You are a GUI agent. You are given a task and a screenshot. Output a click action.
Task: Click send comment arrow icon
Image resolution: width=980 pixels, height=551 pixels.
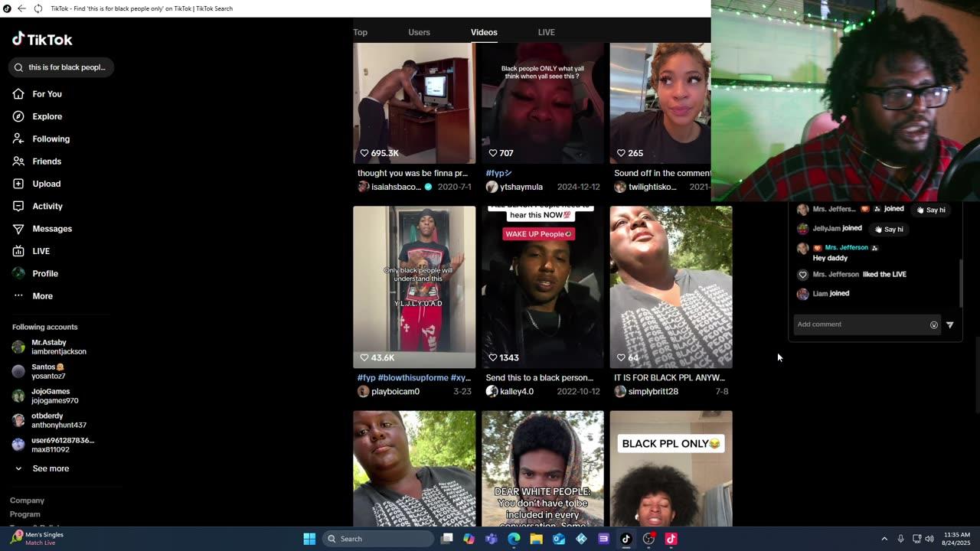pos(949,324)
